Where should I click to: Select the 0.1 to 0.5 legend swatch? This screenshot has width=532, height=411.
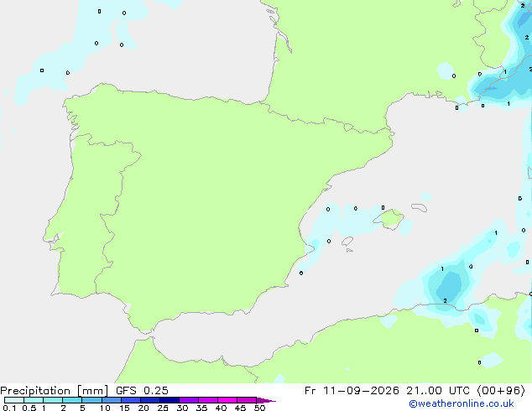coord(14,400)
